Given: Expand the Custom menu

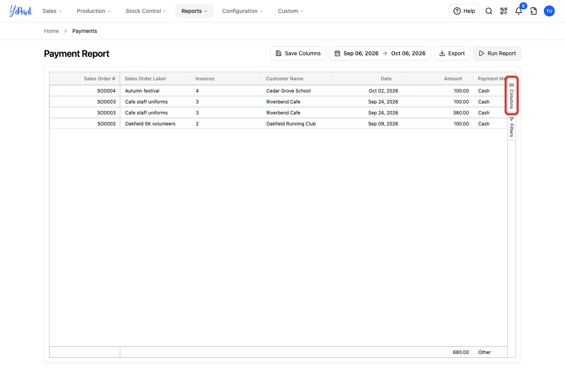Looking at the screenshot, I should pos(291,11).
